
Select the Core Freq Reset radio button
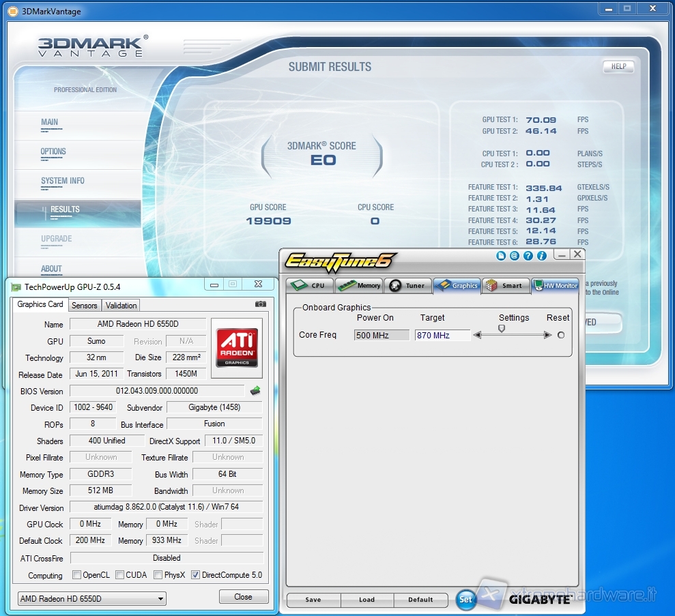point(561,335)
